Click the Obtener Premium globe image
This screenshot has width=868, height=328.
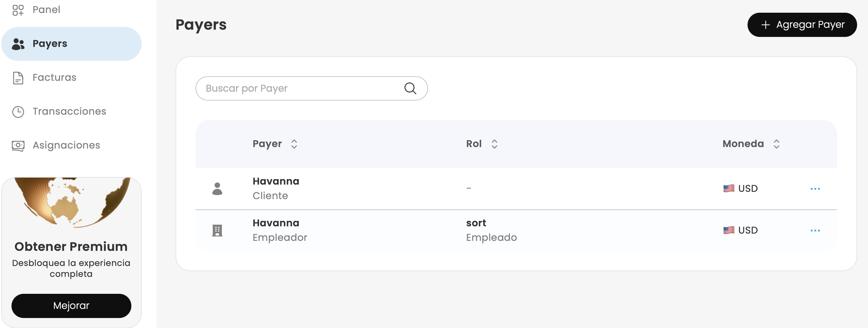(x=71, y=203)
